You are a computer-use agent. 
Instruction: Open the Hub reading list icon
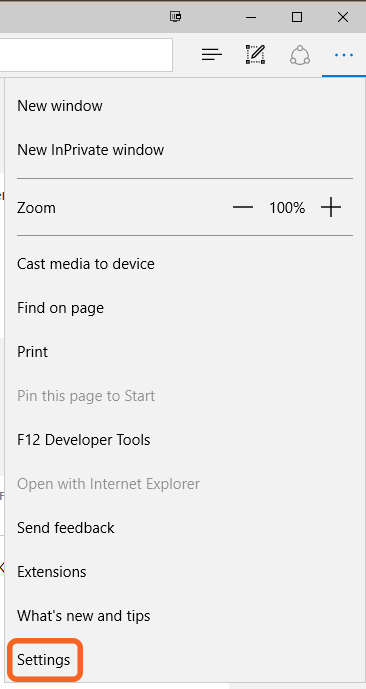click(212, 55)
